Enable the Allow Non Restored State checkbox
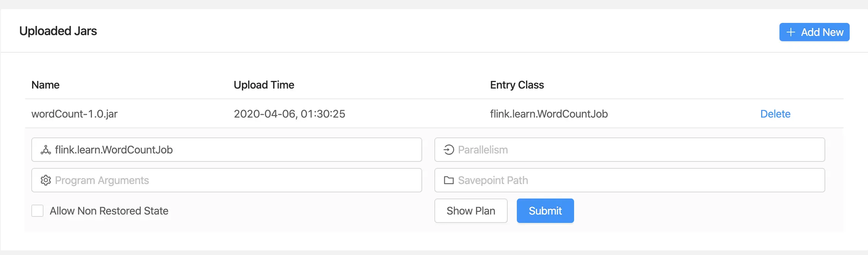This screenshot has width=868, height=255. click(37, 211)
